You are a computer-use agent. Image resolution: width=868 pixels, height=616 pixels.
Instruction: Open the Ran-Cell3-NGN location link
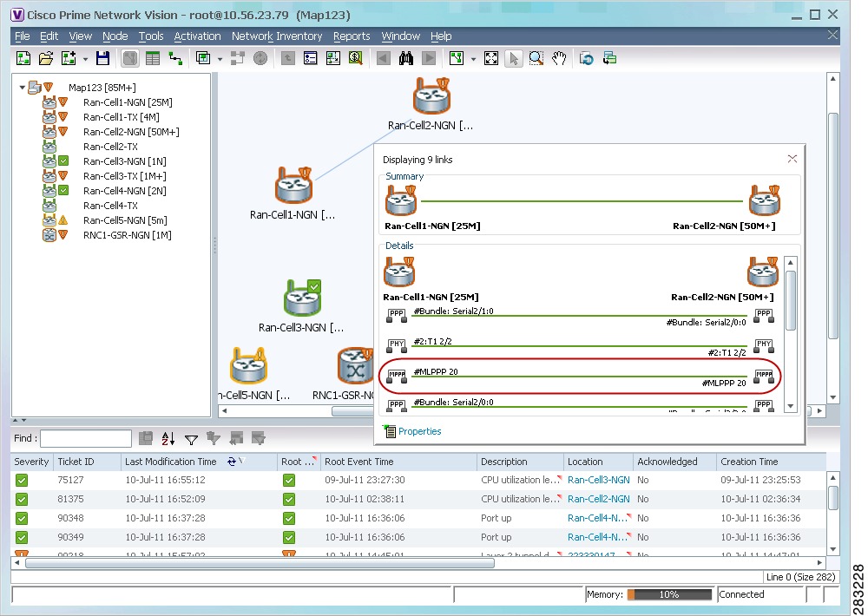pos(598,480)
